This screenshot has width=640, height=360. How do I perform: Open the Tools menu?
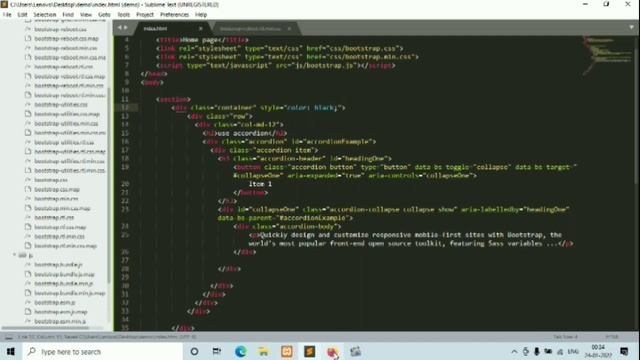coord(124,15)
